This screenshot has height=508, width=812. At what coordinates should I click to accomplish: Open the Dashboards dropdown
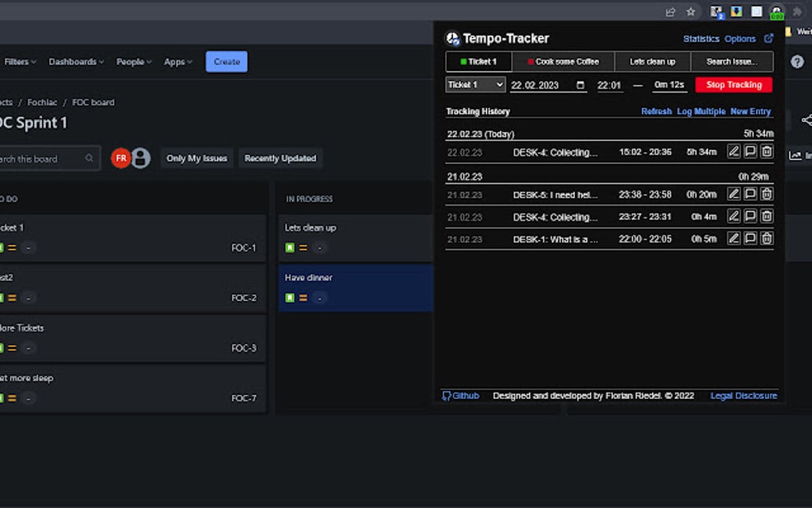tap(76, 61)
